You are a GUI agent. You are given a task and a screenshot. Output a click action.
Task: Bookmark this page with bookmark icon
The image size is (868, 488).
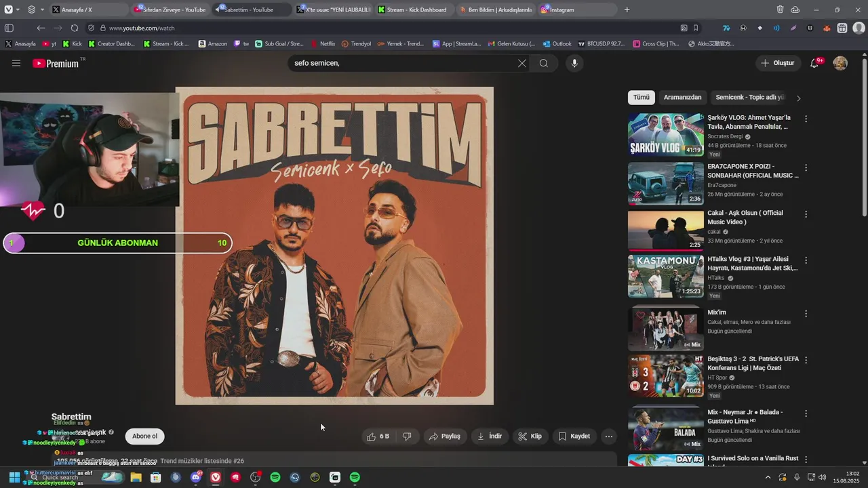696,28
